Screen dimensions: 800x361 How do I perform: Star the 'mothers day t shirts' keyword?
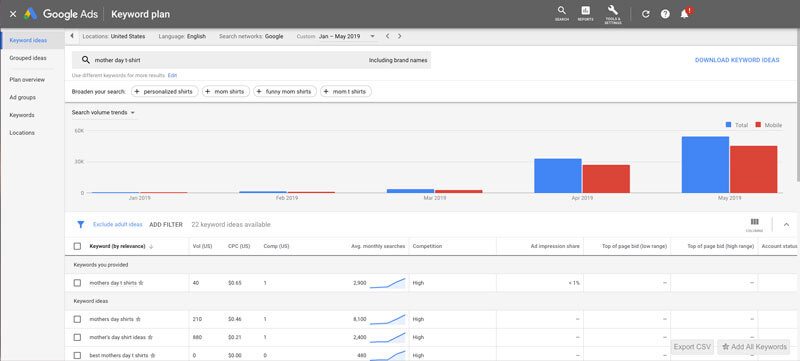point(141,282)
